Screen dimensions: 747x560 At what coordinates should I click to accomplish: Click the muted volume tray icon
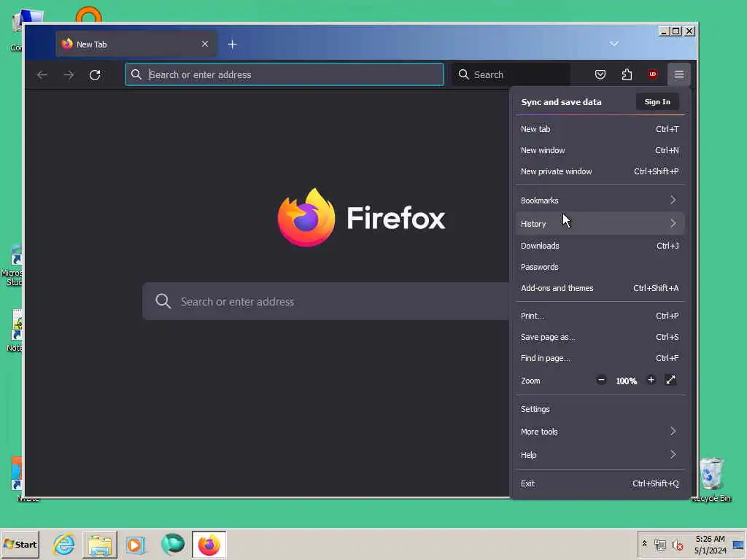677,545
